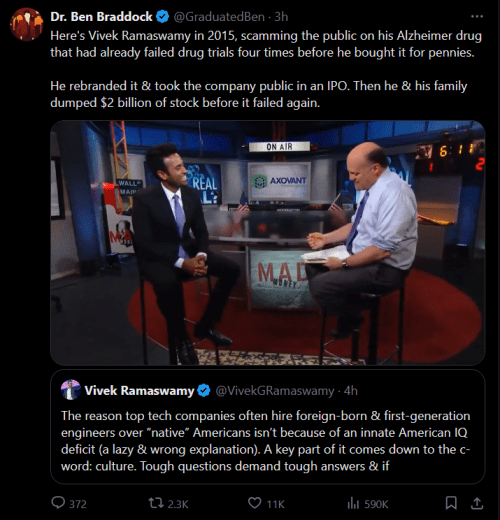The height and width of the screenshot is (520, 500).
Task: Click Dr. Ben Braddock's verified badge
Action: [163, 17]
